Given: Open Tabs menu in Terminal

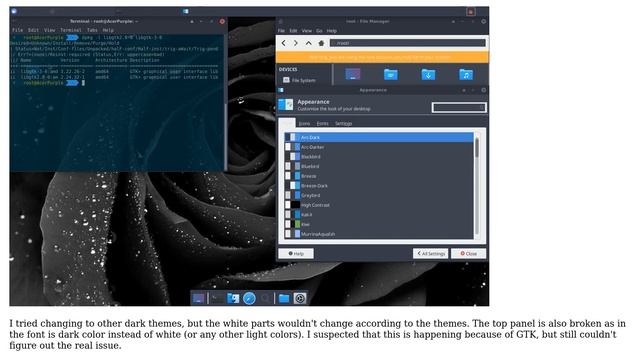Looking at the screenshot, I should (92, 30).
